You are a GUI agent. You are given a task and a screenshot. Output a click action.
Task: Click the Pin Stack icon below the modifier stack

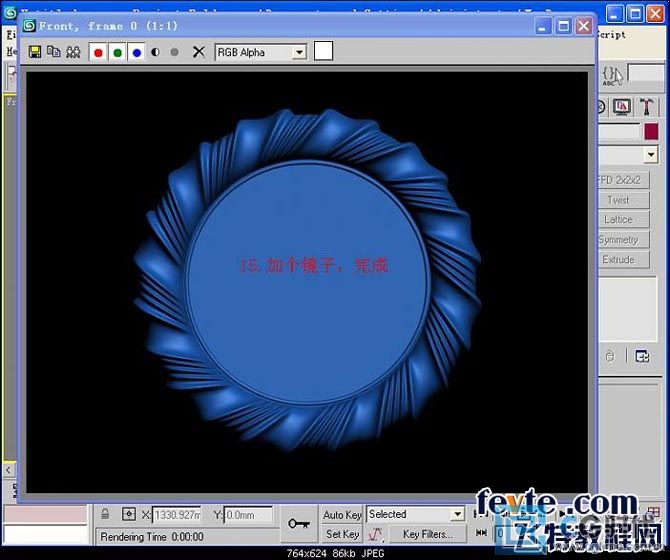[610, 356]
